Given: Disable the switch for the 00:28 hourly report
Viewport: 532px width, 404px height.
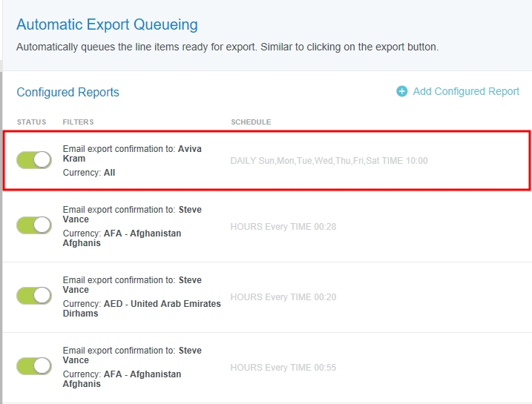Looking at the screenshot, I should (x=34, y=225).
